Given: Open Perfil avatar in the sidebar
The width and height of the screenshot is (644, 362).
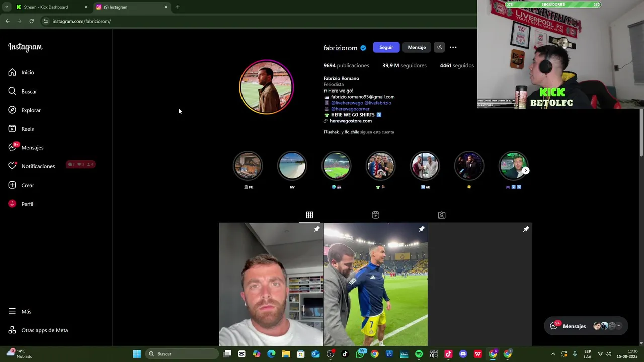Looking at the screenshot, I should 12,204.
